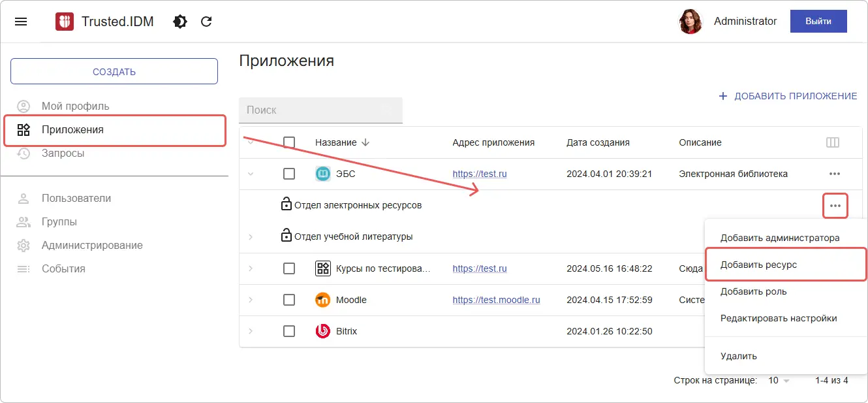Select the Moodle row checkbox
The width and height of the screenshot is (868, 403).
(x=289, y=300)
